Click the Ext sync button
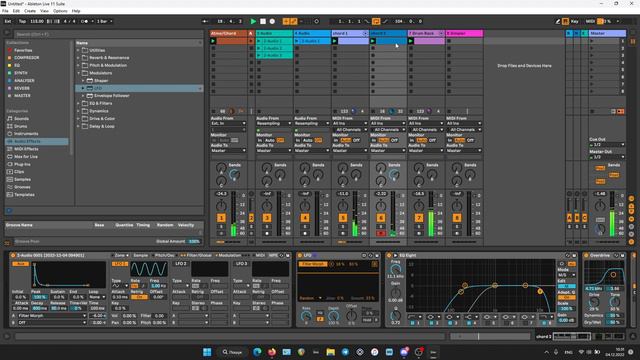Screen dimensions: 640x360 click(8, 21)
